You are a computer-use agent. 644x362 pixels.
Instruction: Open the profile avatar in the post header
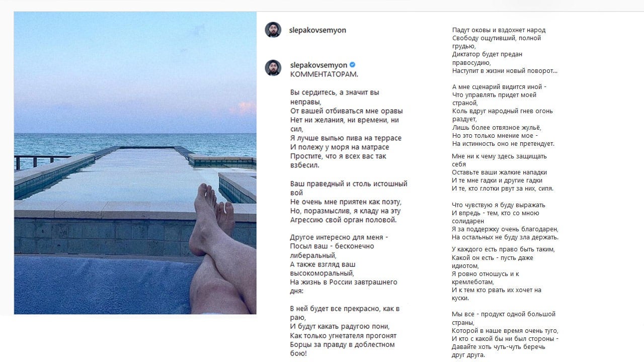(273, 30)
